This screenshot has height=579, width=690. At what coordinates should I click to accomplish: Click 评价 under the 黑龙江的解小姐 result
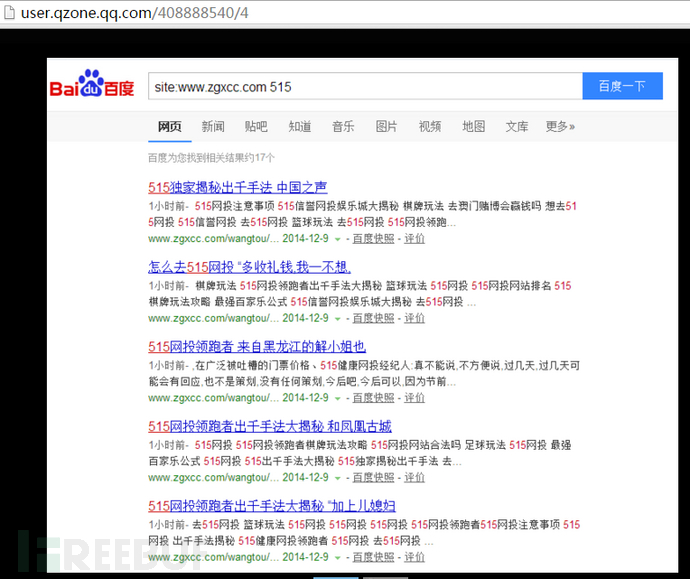pyautogui.click(x=415, y=398)
